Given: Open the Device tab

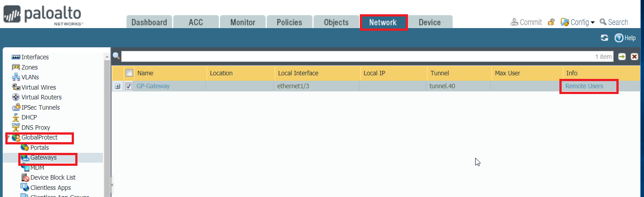Looking at the screenshot, I should click(430, 22).
